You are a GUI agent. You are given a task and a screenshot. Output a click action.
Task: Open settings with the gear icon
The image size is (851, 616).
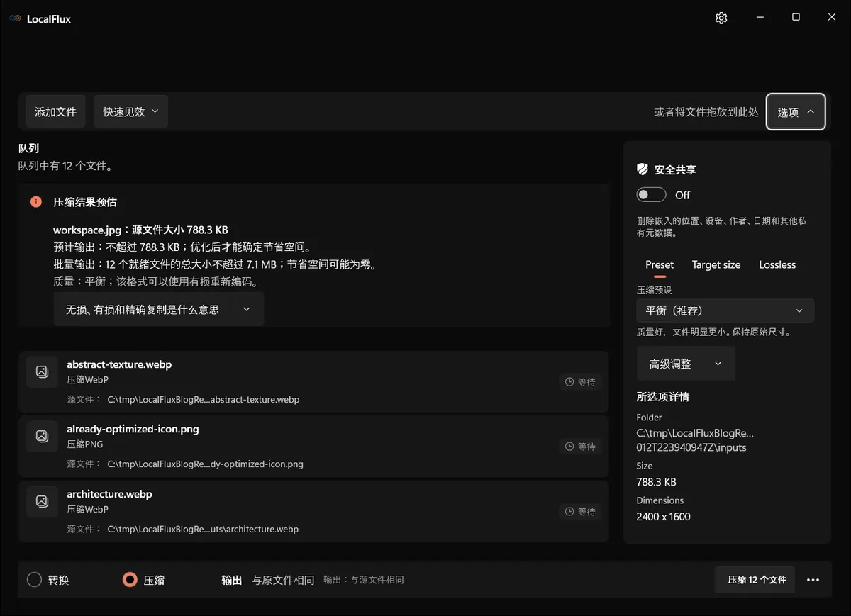pos(721,18)
